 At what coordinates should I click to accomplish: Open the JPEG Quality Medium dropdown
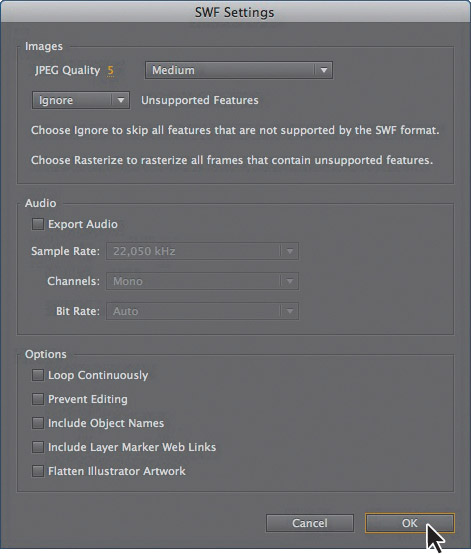239,70
